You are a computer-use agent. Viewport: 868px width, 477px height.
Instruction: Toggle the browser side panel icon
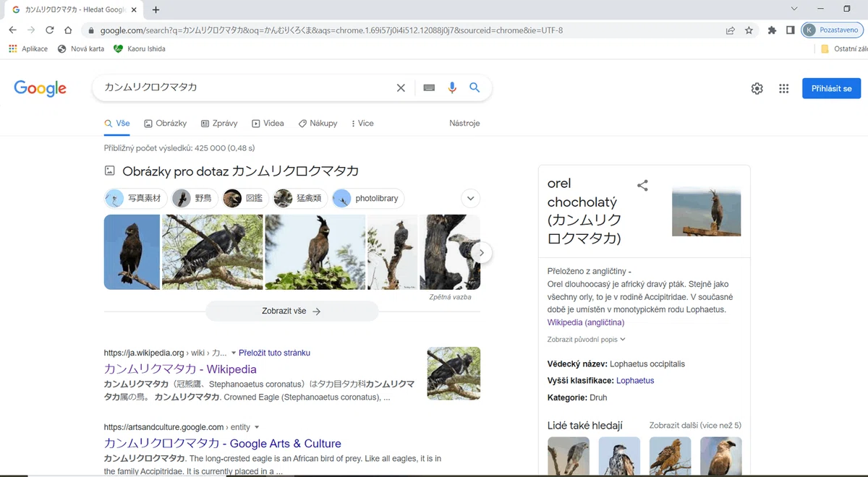[790, 30]
